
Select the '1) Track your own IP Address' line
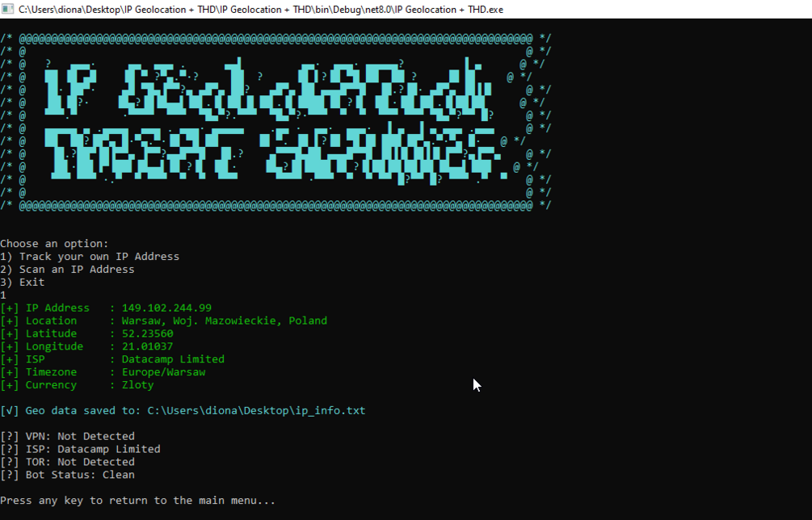tap(90, 257)
